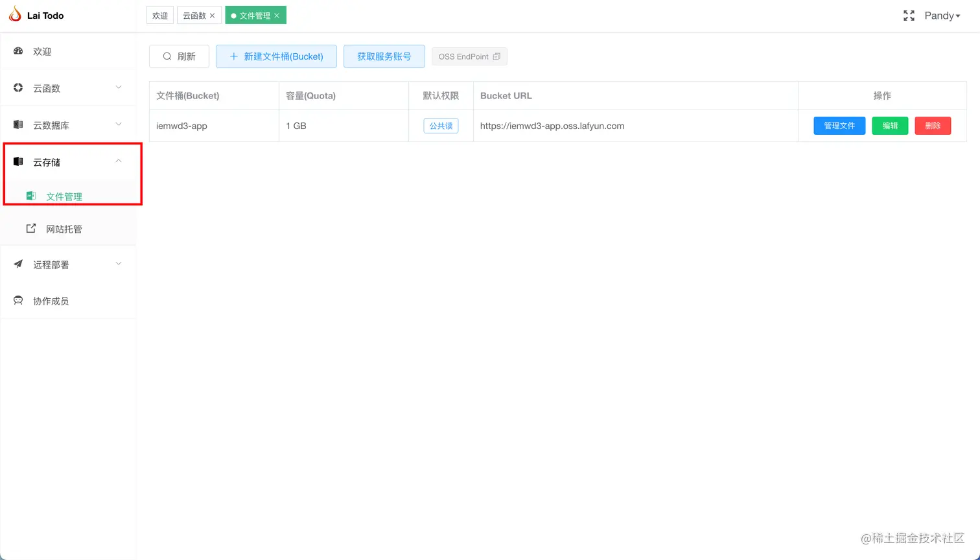The image size is (980, 560).
Task: Click the red 删除 button
Action: click(x=932, y=126)
